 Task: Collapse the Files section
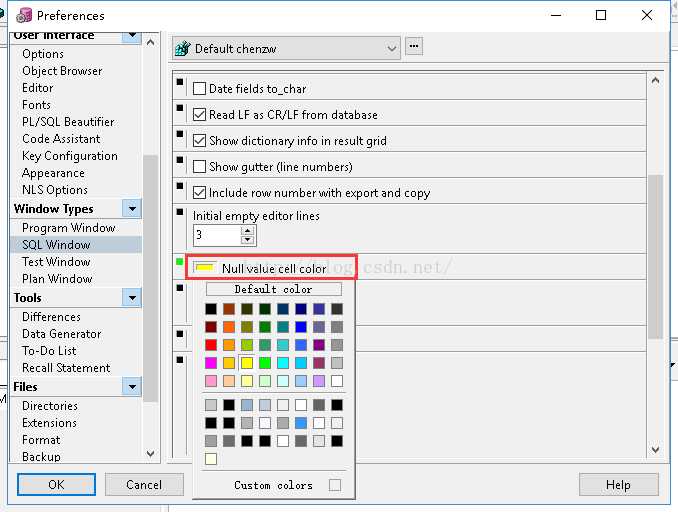(132, 387)
